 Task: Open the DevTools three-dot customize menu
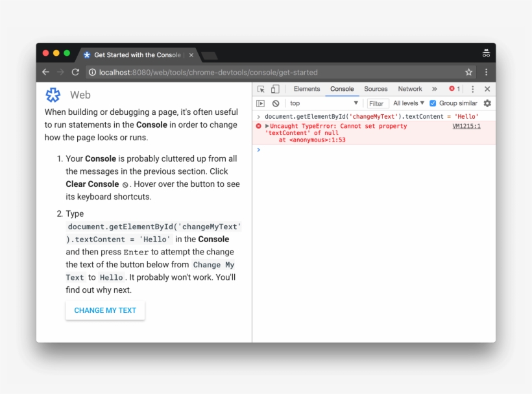[x=472, y=89]
